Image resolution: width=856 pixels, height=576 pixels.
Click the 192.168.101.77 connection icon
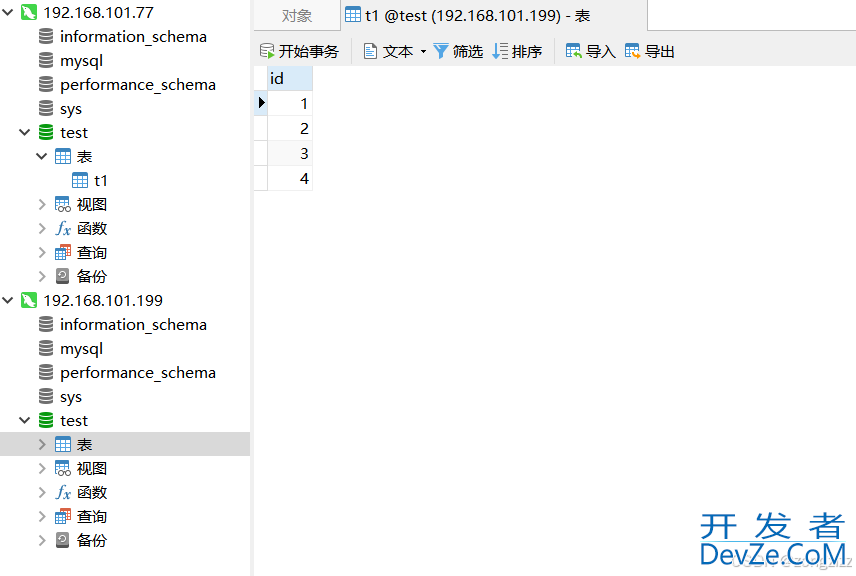tap(29, 12)
